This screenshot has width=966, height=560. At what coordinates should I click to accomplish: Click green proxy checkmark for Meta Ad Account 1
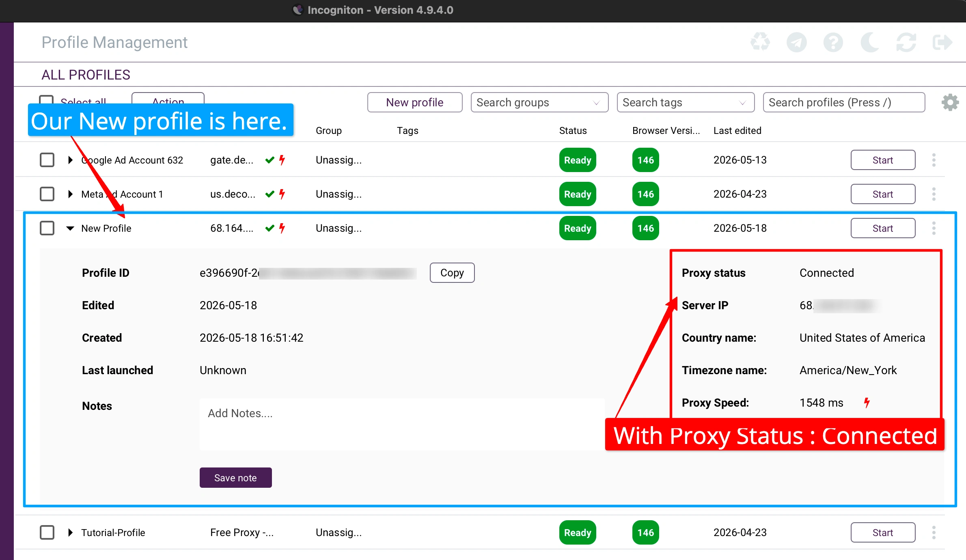click(270, 194)
